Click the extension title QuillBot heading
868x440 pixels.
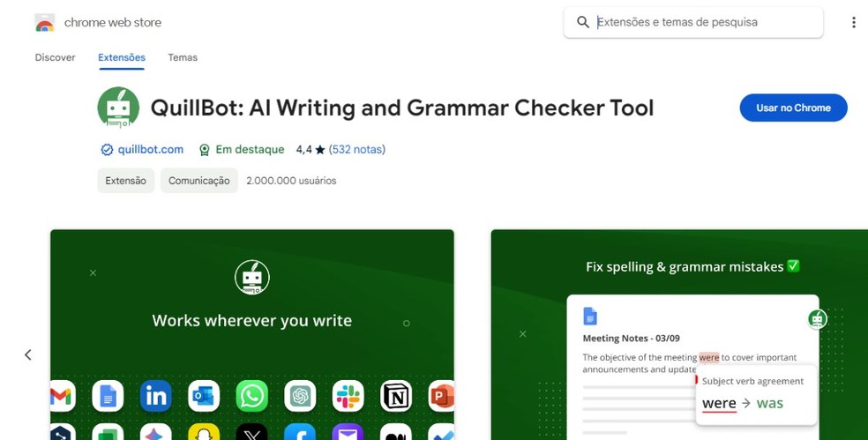(402, 108)
